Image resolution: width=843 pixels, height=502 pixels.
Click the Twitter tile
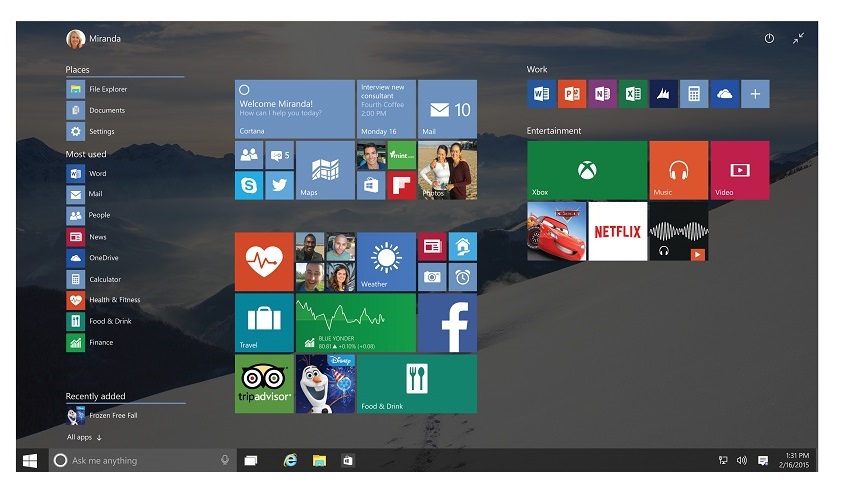[x=279, y=185]
